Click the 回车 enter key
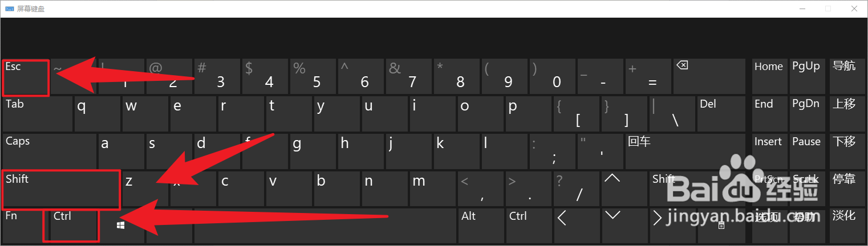The height and width of the screenshot is (246, 868). tap(685, 151)
